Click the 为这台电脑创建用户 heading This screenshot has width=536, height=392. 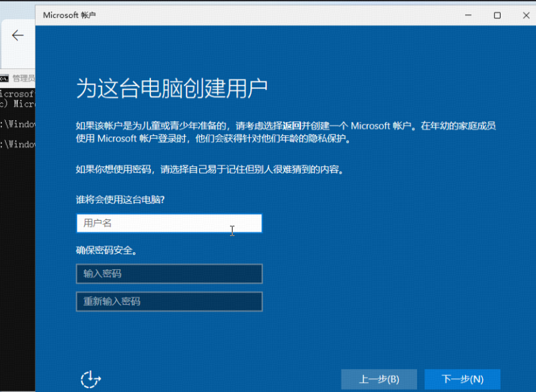(x=171, y=88)
